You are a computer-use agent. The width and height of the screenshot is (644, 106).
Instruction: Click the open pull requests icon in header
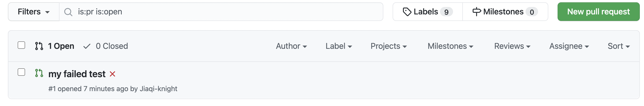pyautogui.click(x=39, y=46)
